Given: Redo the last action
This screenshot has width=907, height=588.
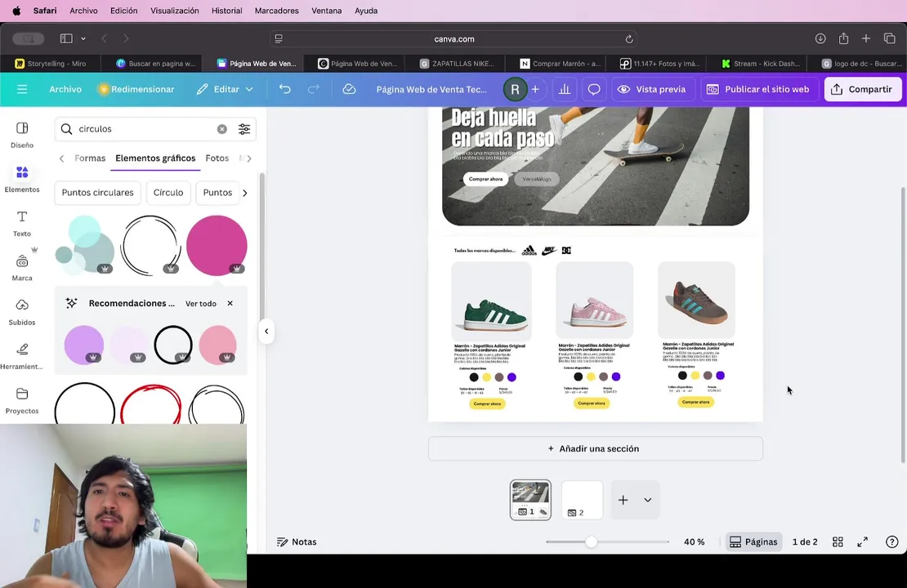Looking at the screenshot, I should point(313,89).
